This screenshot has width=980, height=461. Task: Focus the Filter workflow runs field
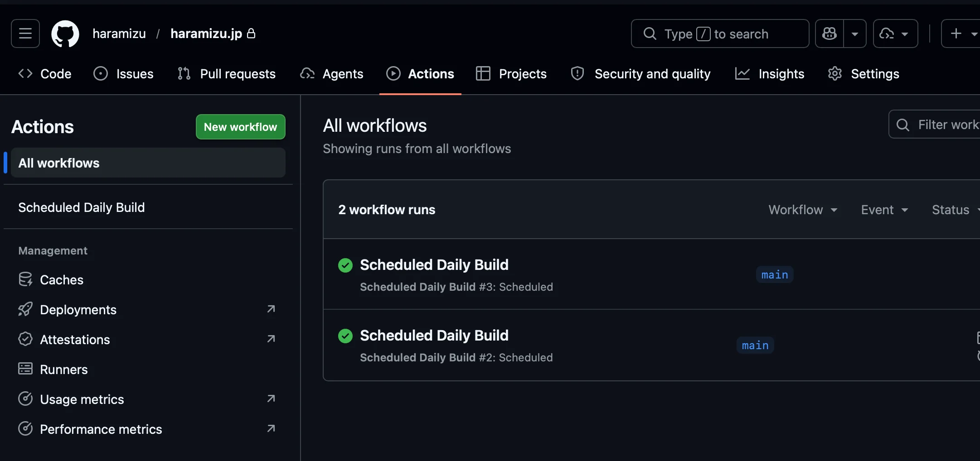[x=935, y=124]
